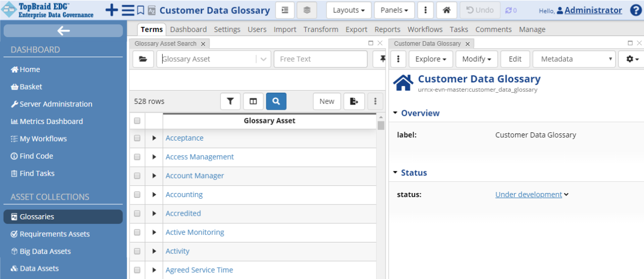Click the columns layout icon
The width and height of the screenshot is (644, 279).
tap(253, 101)
